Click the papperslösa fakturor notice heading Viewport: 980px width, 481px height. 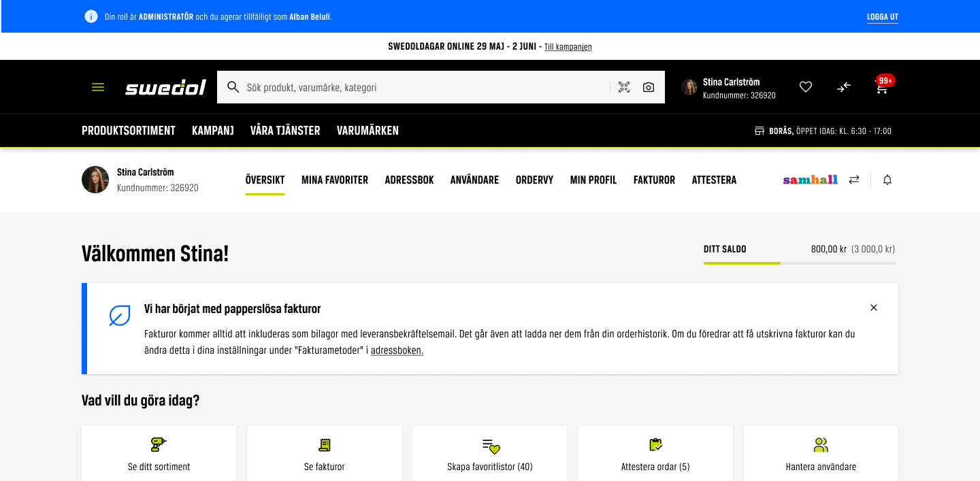point(233,309)
